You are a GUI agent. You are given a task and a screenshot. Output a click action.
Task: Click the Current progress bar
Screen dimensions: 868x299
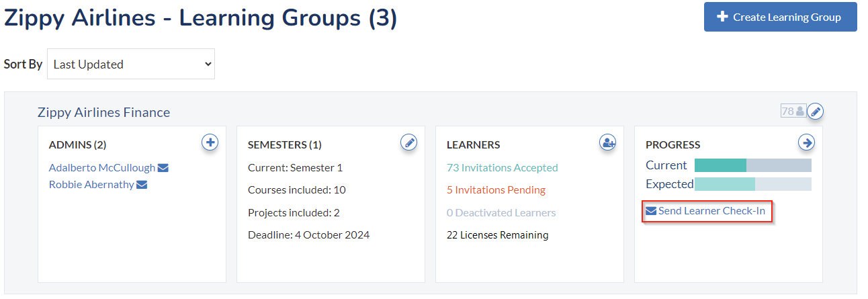tap(753, 165)
